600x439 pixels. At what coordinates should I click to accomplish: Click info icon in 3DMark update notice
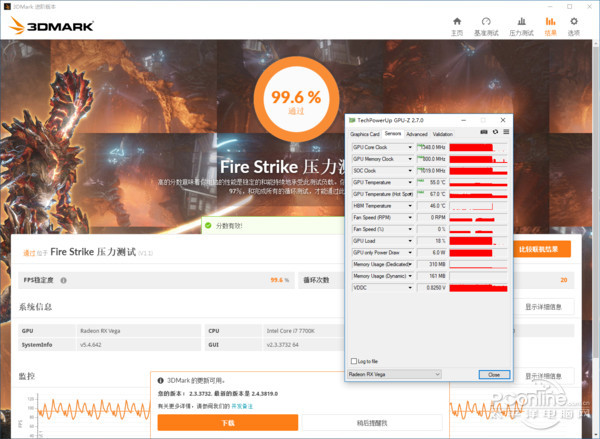(161, 380)
